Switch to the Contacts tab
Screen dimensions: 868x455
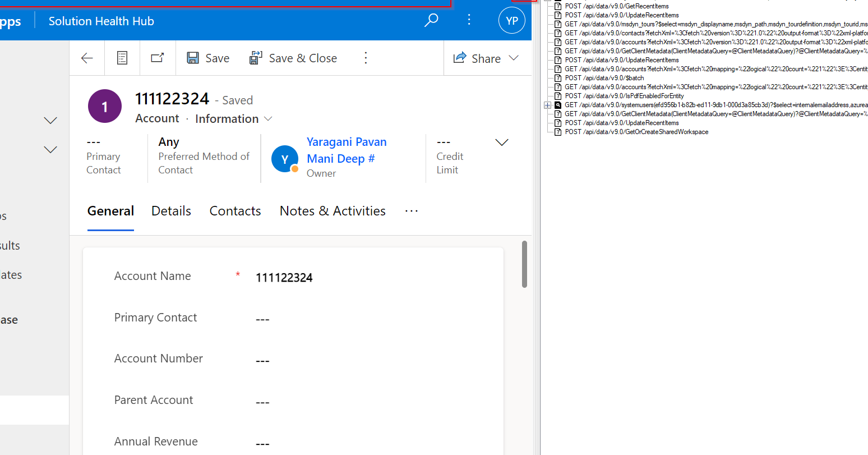click(x=235, y=211)
